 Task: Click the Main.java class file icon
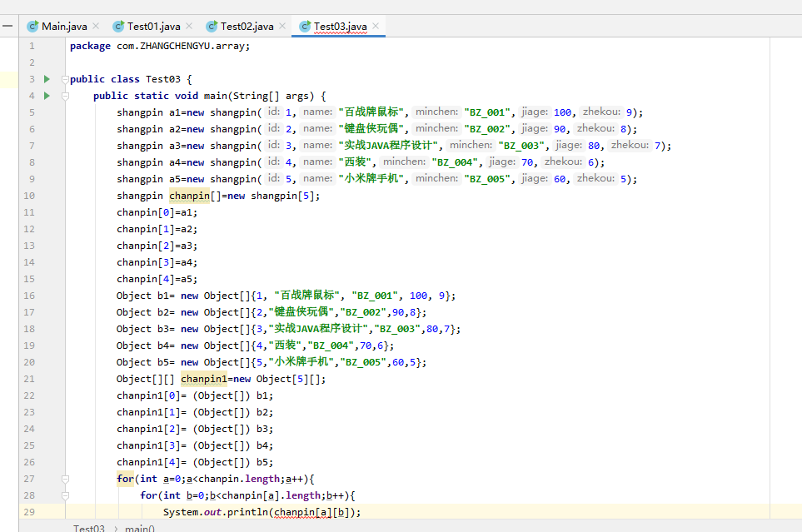point(32,26)
